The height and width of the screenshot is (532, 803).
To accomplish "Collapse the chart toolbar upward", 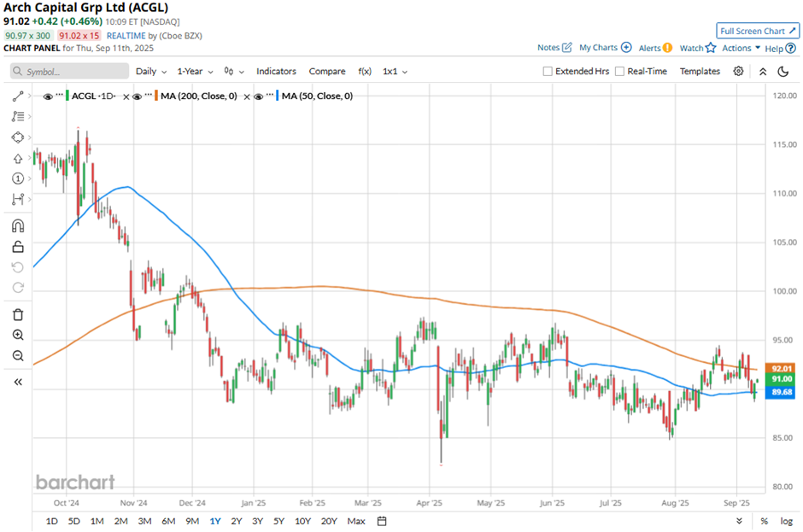I will point(763,72).
